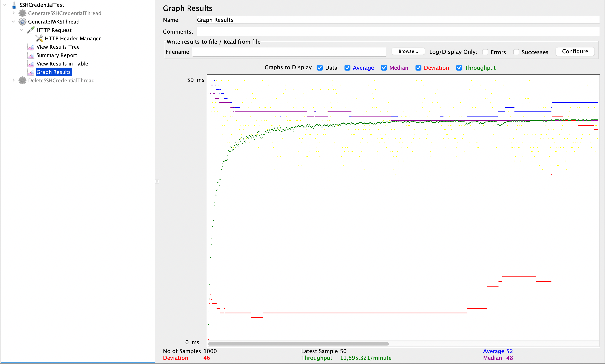Screen dimensions: 605x364
Task: Open the Configure button
Action: [x=575, y=51]
